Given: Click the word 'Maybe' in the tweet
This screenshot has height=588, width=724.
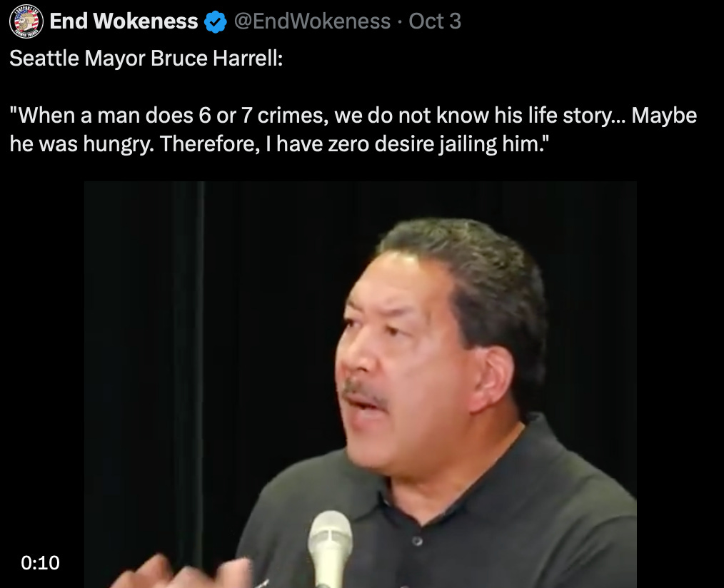Looking at the screenshot, I should coord(664,116).
